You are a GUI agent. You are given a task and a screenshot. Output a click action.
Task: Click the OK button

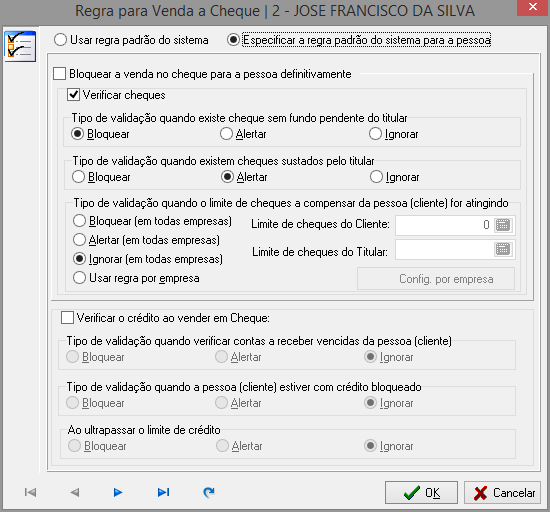421,493
